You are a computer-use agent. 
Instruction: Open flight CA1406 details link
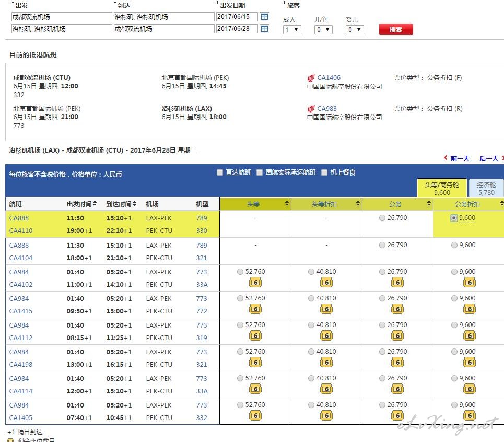point(329,78)
